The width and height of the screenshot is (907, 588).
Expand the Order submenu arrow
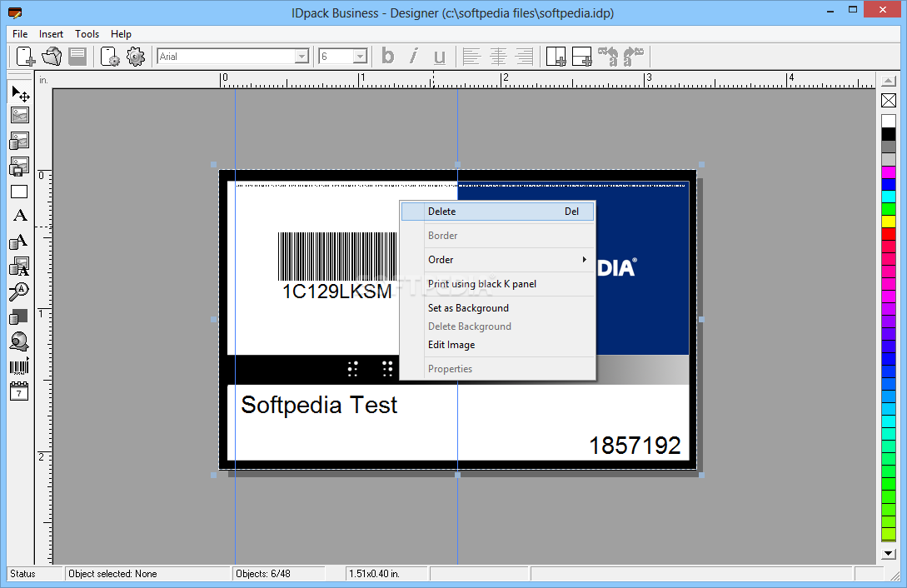(x=584, y=260)
